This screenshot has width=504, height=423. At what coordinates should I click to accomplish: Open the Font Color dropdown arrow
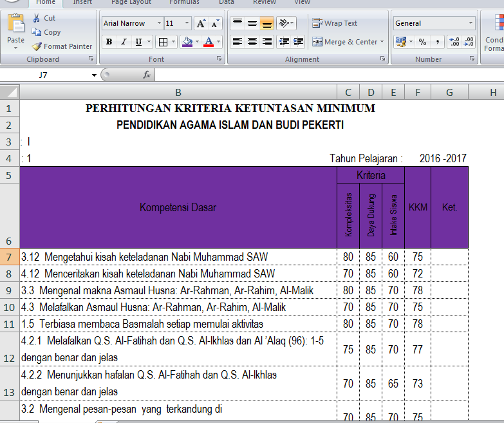219,42
